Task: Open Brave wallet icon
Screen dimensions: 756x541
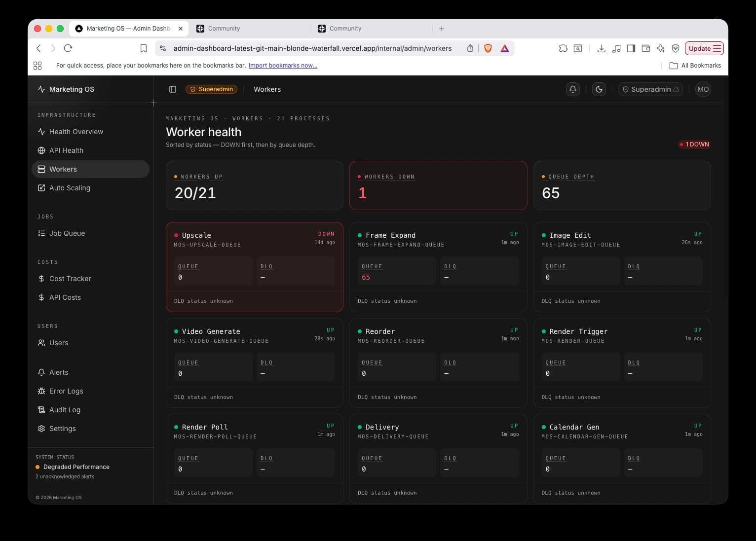Action: coord(645,48)
